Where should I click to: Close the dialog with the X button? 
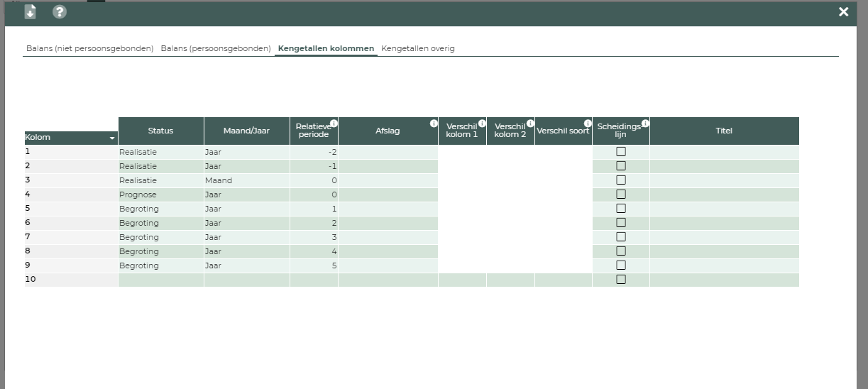click(843, 12)
